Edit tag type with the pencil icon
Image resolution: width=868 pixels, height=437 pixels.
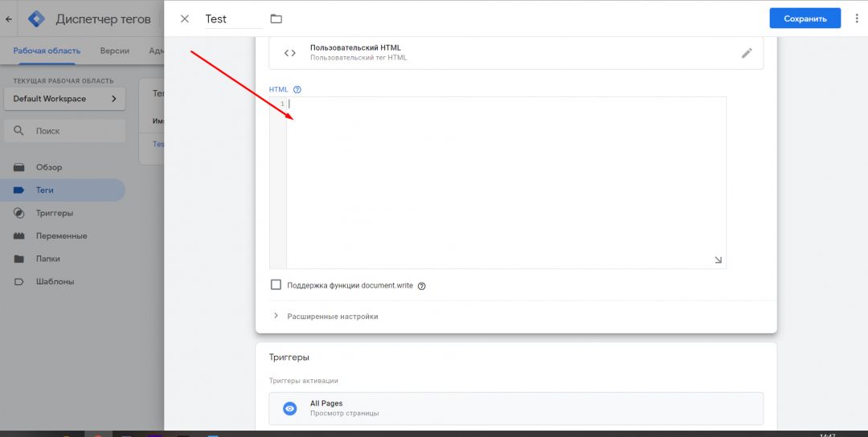click(x=747, y=53)
